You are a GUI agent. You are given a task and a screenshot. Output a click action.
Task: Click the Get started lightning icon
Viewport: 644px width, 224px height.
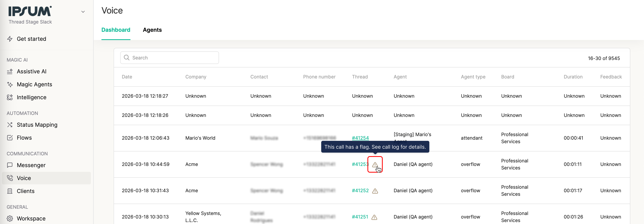coord(10,39)
